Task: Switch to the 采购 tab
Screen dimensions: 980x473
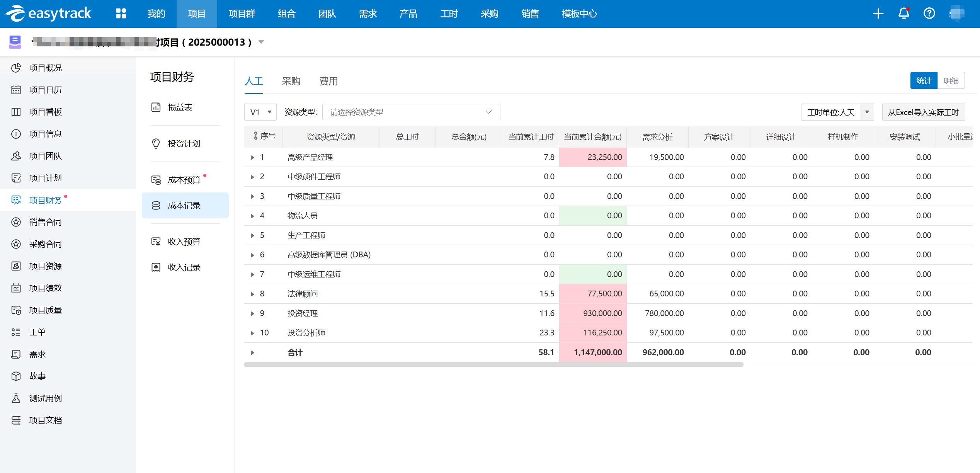Action: point(291,81)
